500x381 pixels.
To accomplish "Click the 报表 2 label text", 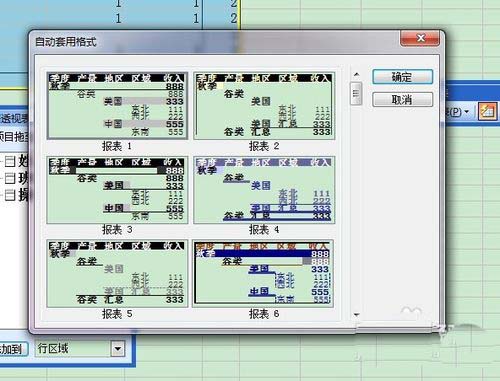I will tap(264, 146).
